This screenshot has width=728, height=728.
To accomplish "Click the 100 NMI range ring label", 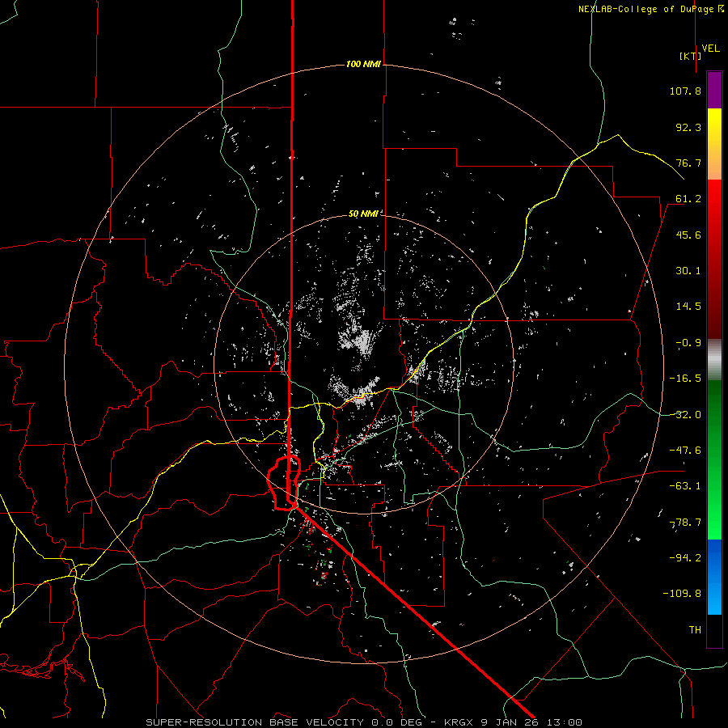I will (363, 64).
